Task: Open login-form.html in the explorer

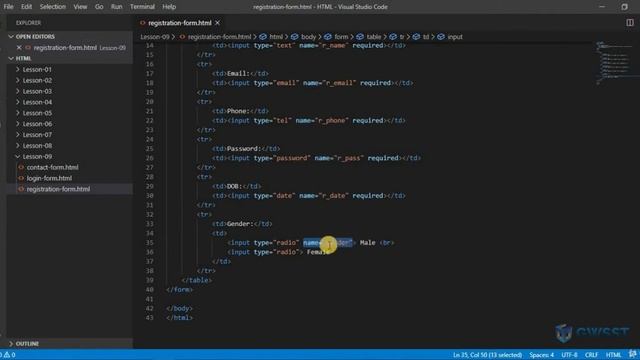Action: pos(49,178)
